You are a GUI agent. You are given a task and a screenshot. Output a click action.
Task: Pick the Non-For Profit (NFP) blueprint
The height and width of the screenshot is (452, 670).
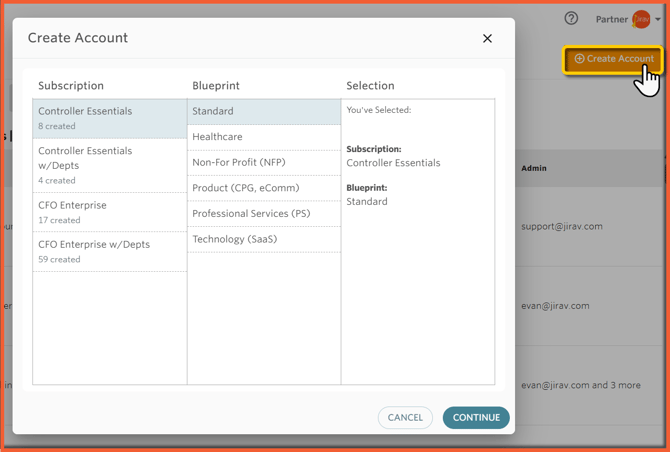(264, 162)
